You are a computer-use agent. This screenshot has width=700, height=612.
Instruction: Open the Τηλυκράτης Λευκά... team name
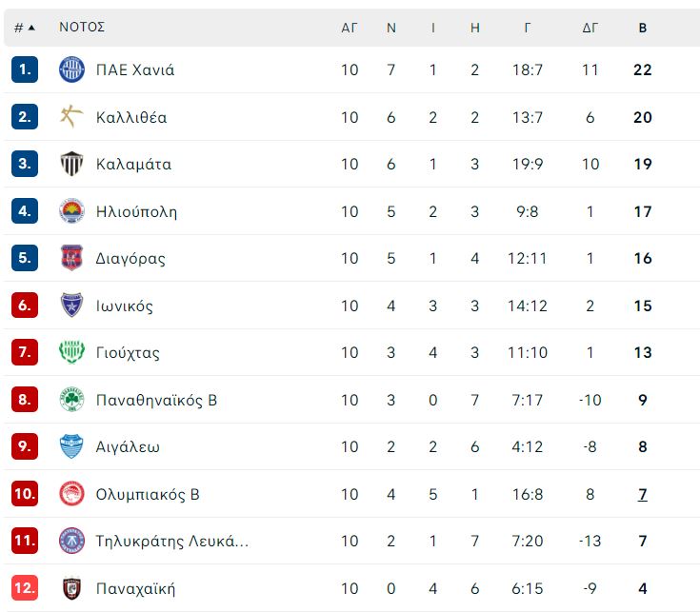pyautogui.click(x=171, y=541)
